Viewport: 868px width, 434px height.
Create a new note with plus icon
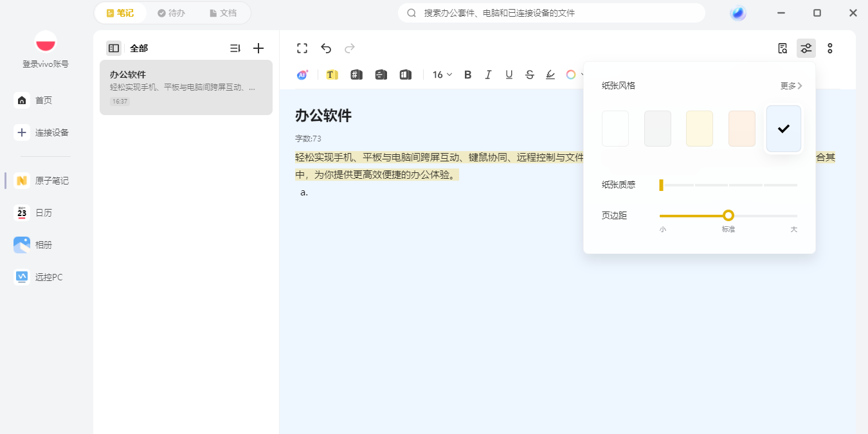pyautogui.click(x=258, y=48)
